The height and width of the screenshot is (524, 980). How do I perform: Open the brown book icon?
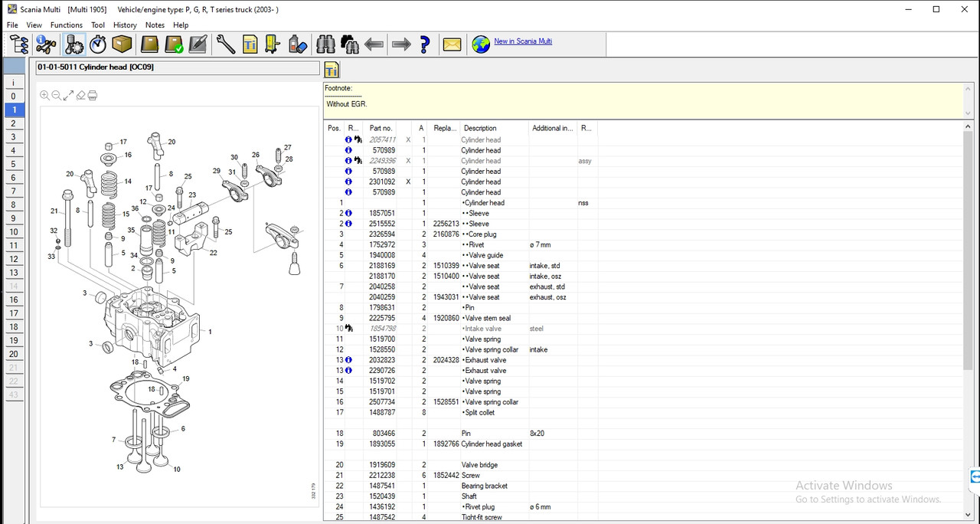click(149, 44)
